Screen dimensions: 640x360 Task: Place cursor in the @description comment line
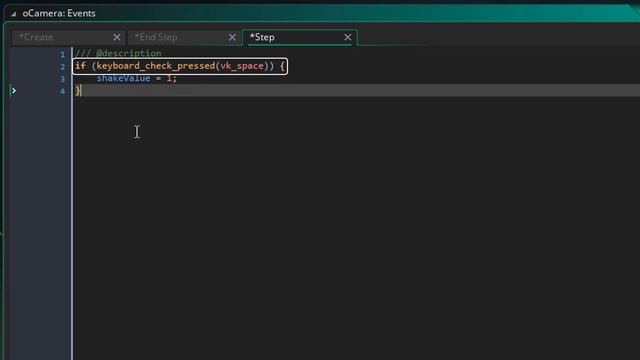118,53
